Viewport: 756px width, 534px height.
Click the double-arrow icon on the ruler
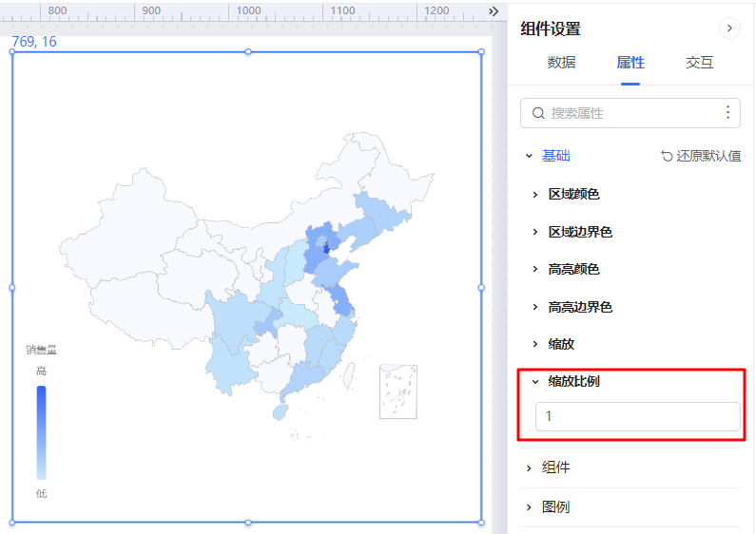pos(494,11)
